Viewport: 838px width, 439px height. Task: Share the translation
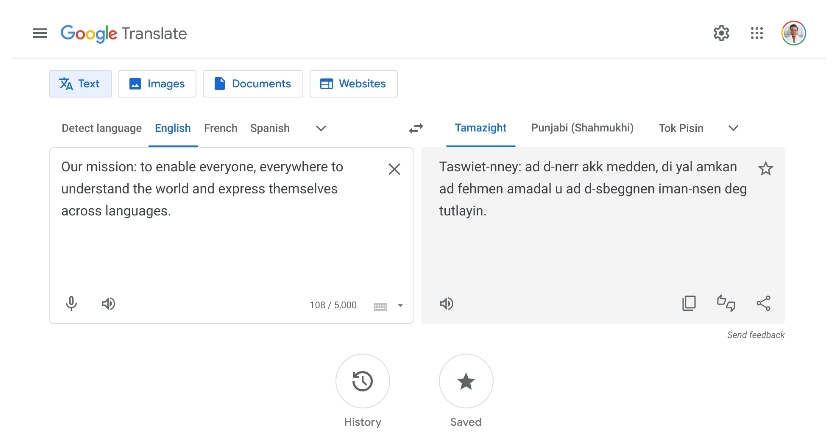pos(763,304)
